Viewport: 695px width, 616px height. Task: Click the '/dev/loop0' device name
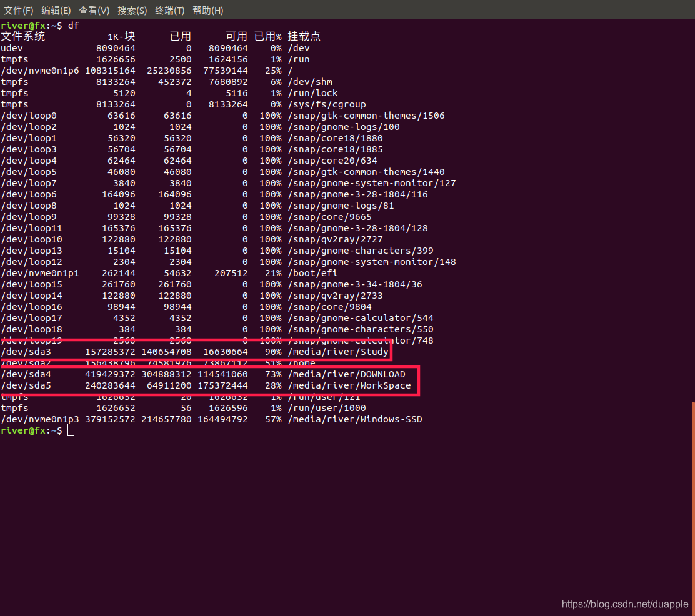(29, 116)
